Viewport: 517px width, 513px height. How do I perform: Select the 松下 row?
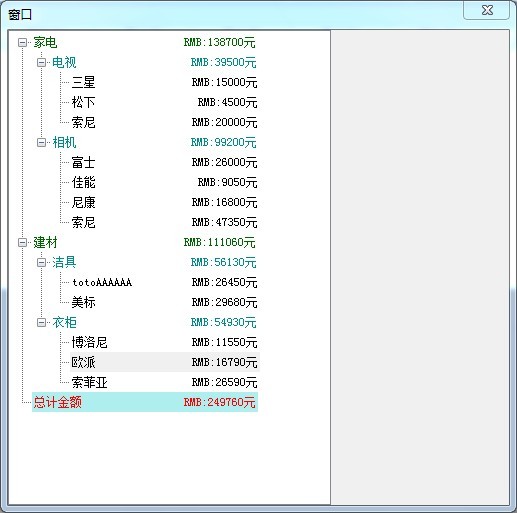pyautogui.click(x=165, y=102)
